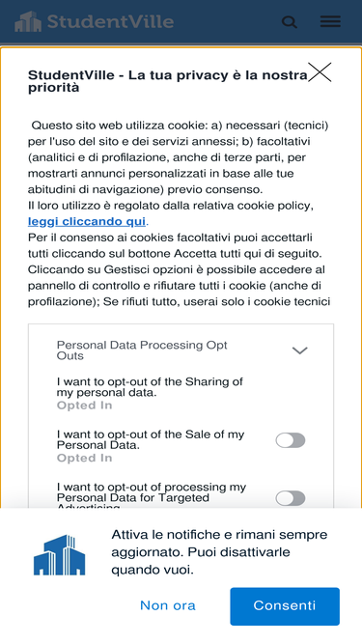Open the 'leggi cliccando qui' cookie policy link
The image size is (362, 644).
click(x=87, y=222)
